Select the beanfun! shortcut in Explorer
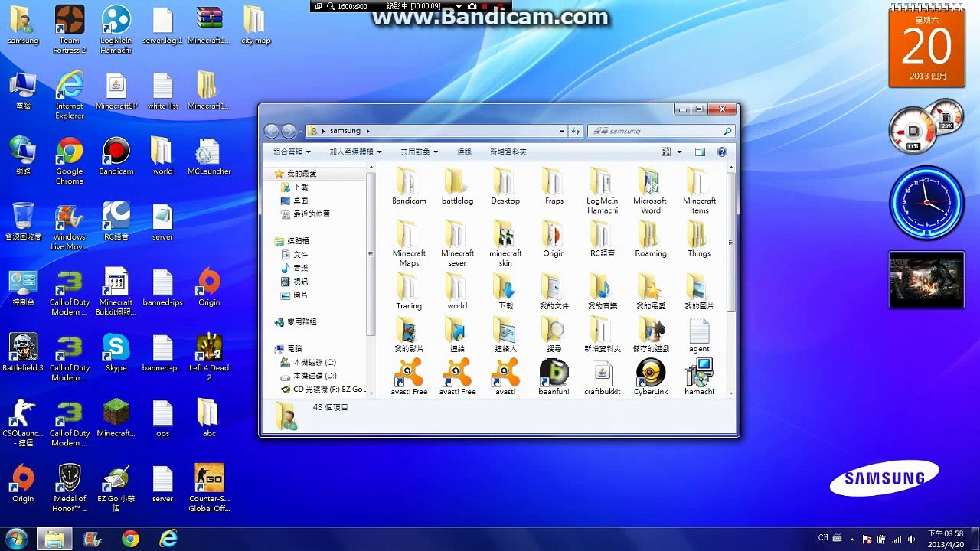 coord(554,377)
